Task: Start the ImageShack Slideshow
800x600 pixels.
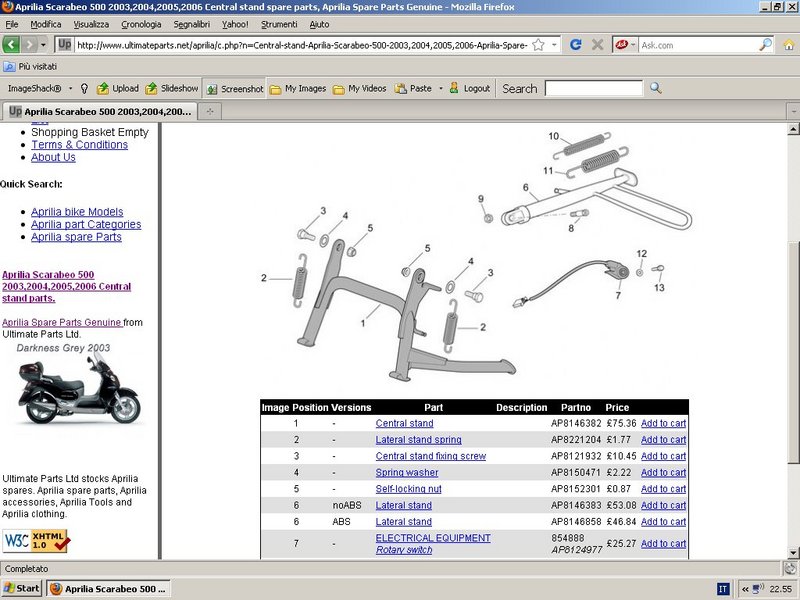Action: [172, 88]
